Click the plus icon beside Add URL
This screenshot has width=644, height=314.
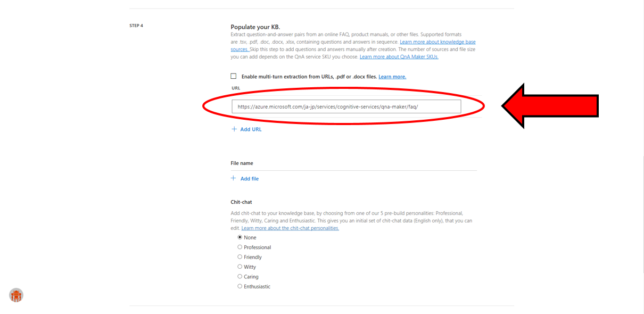tap(234, 129)
